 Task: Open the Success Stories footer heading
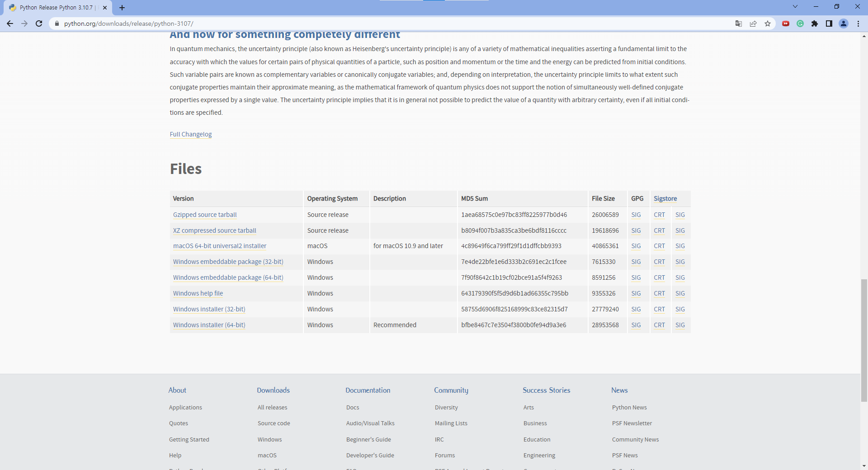tap(547, 390)
